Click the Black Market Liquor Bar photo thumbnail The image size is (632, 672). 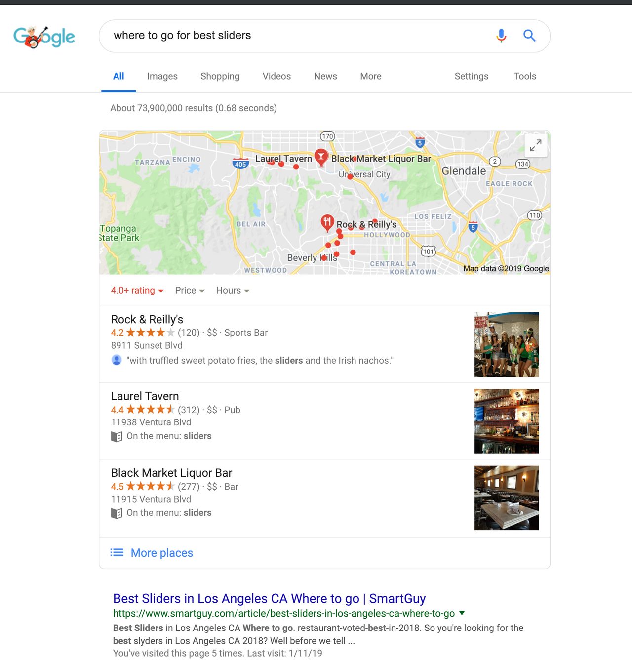click(507, 498)
